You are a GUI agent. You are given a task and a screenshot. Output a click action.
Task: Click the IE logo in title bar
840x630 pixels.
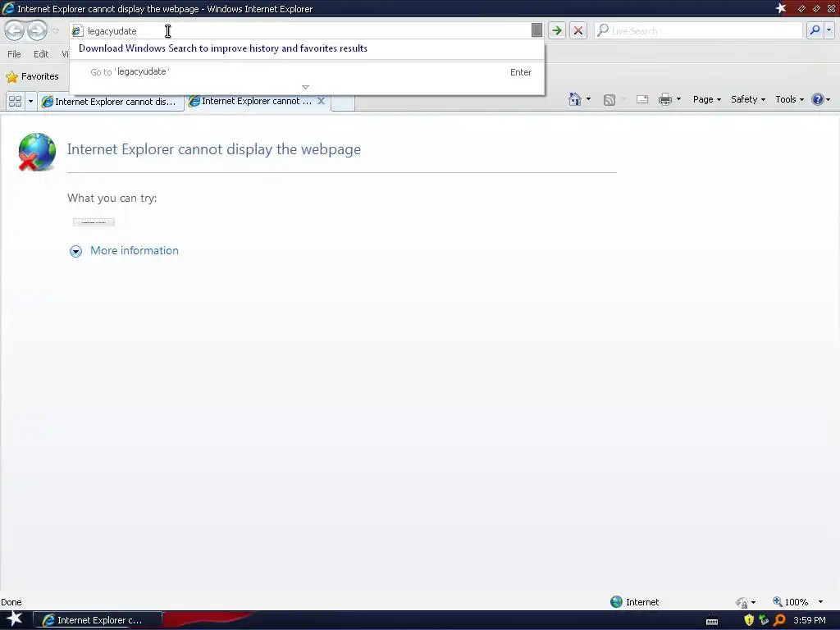click(x=8, y=8)
